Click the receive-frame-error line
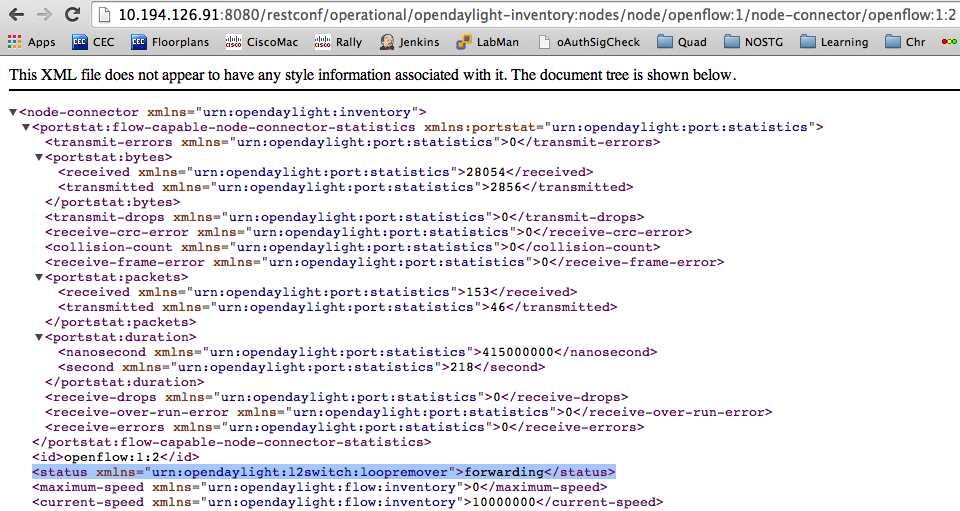 point(384,262)
